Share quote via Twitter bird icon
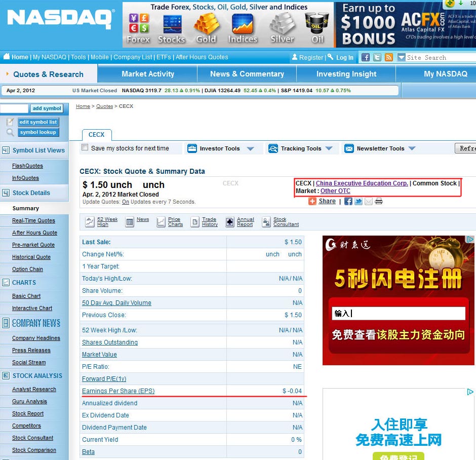 359,201
